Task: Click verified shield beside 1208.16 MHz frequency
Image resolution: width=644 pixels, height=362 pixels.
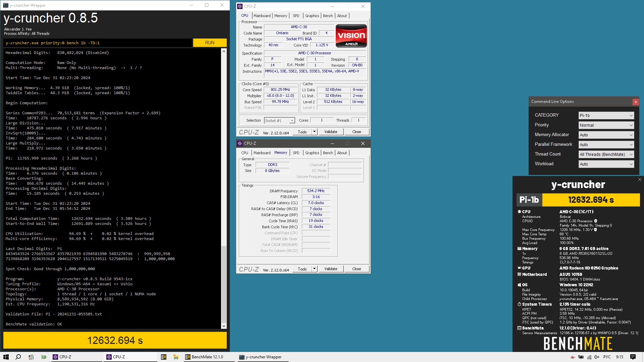Action: pyautogui.click(x=595, y=230)
